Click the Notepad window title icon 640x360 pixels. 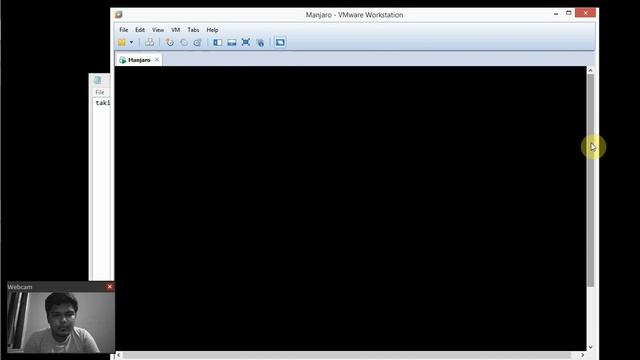pos(98,80)
